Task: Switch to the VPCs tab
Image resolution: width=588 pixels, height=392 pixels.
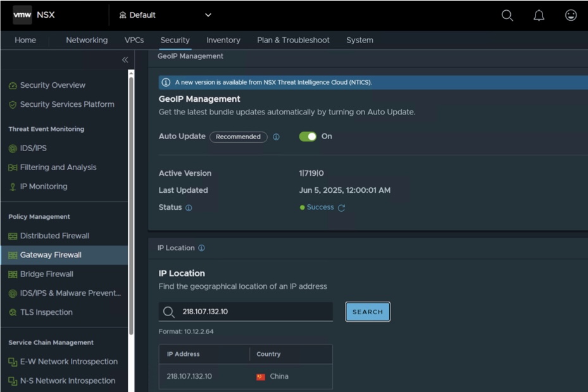Action: pos(134,40)
